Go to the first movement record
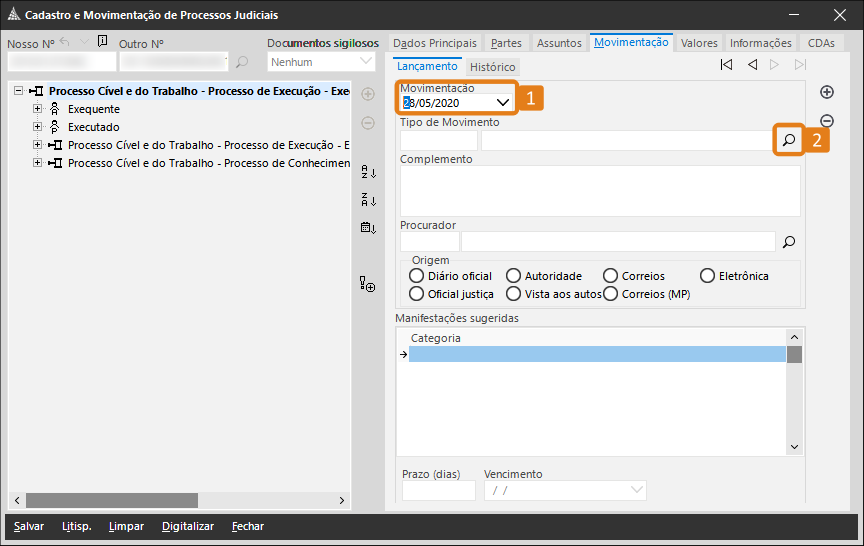Image resolution: width=864 pixels, height=546 pixels. (727, 65)
